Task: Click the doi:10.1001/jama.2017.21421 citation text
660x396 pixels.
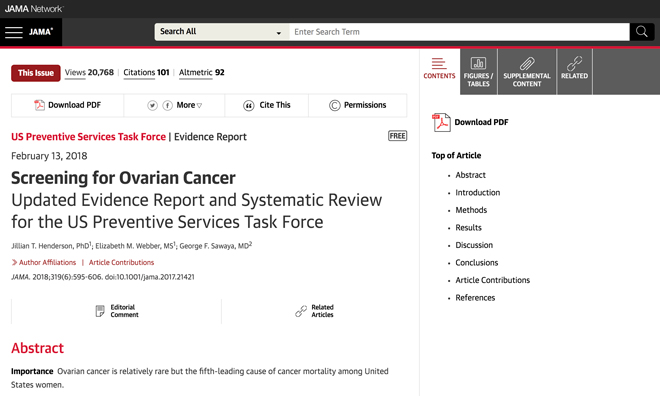Action: click(x=149, y=277)
